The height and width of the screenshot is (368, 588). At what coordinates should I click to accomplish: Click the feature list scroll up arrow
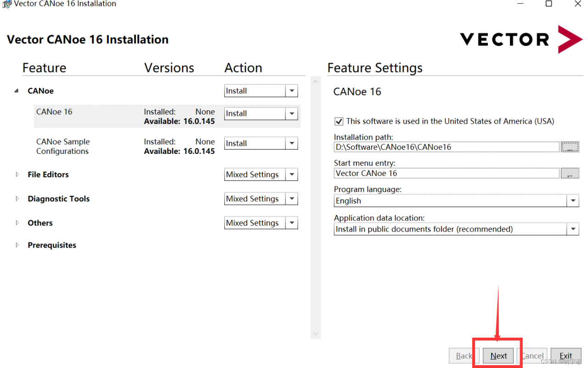point(316,82)
